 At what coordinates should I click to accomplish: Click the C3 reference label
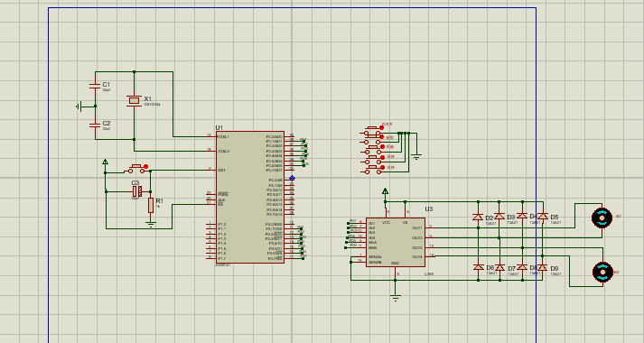tap(135, 182)
